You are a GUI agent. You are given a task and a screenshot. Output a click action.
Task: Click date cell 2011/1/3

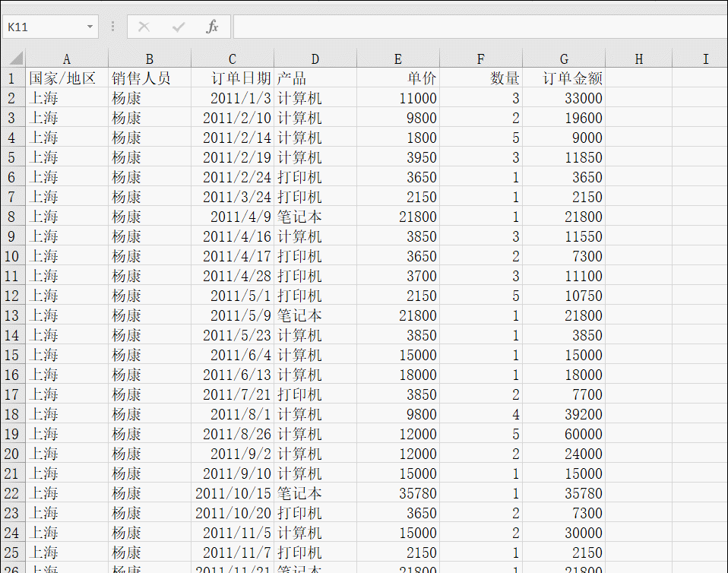(x=233, y=98)
